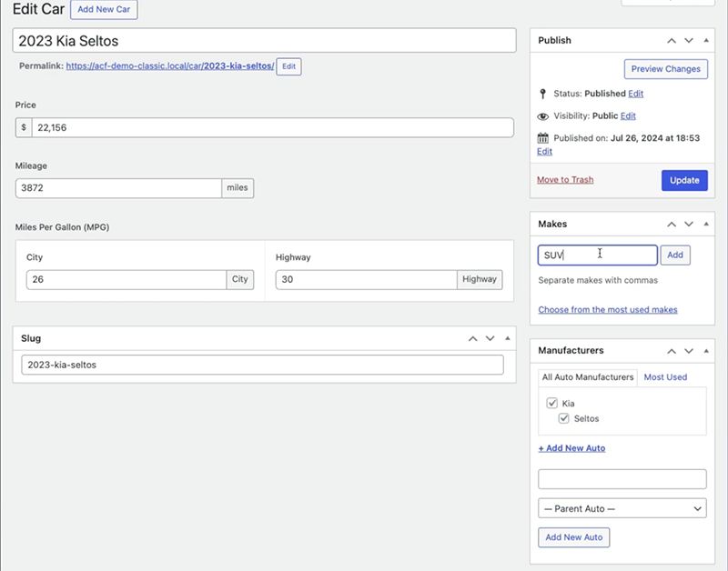Collapse the Publish panel
The image size is (728, 571).
[x=706, y=40]
